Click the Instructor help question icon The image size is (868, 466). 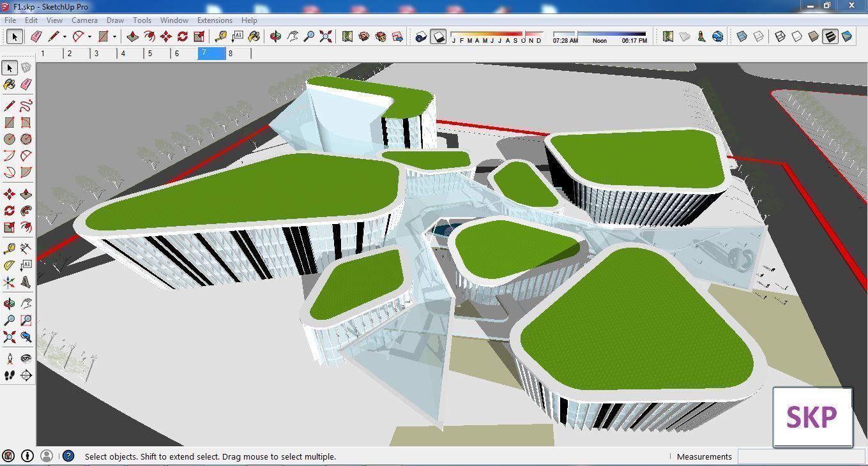68,456
